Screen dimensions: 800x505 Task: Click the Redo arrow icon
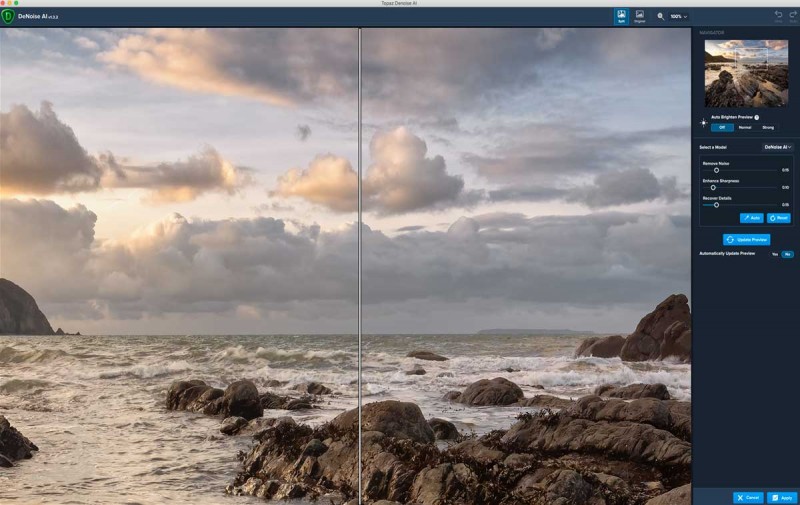coord(793,16)
